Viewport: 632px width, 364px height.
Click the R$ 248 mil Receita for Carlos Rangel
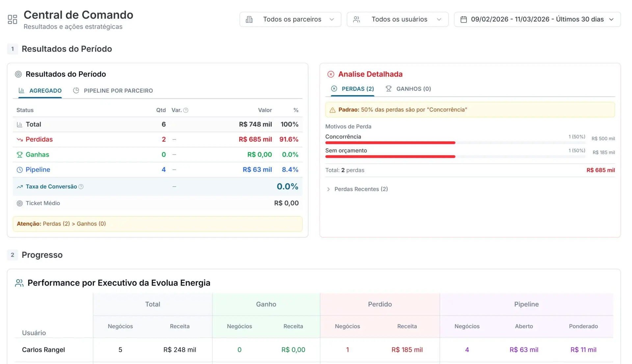[180, 350]
